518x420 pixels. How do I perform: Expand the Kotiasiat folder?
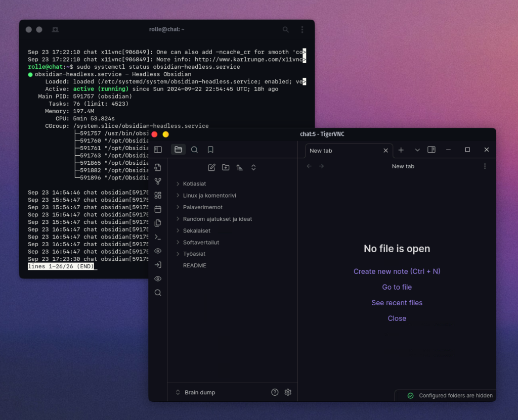194,183
